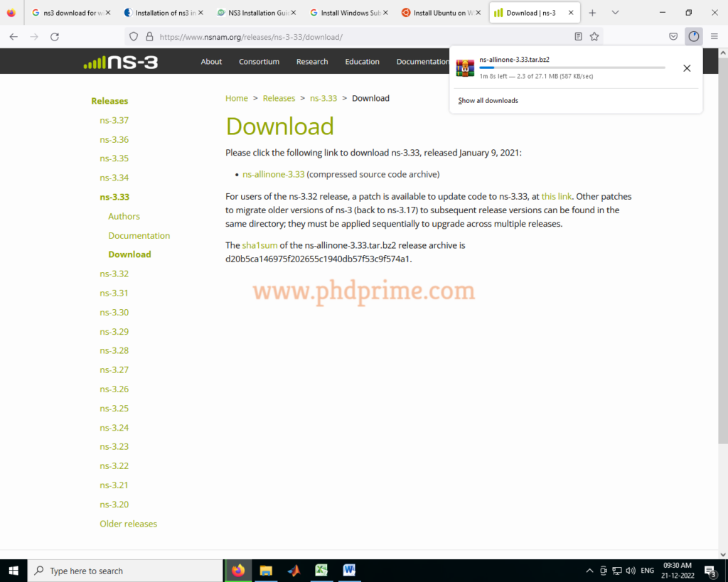Open Microsoft Word from the taskbar
728x582 pixels.
click(350, 571)
